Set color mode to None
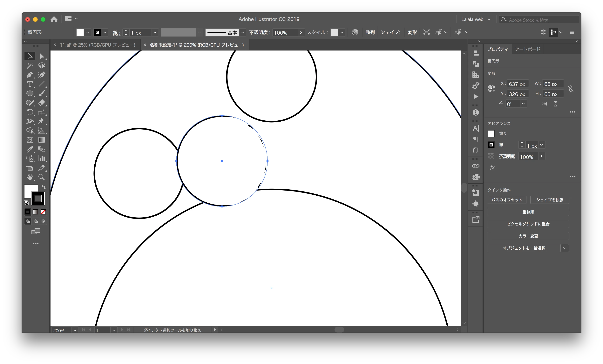This screenshot has width=603, height=364. point(43,212)
